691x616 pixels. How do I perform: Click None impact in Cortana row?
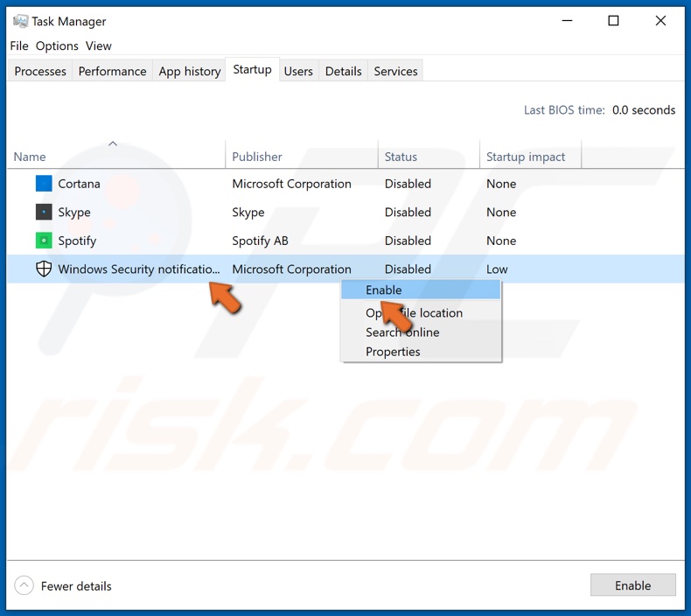[501, 184]
